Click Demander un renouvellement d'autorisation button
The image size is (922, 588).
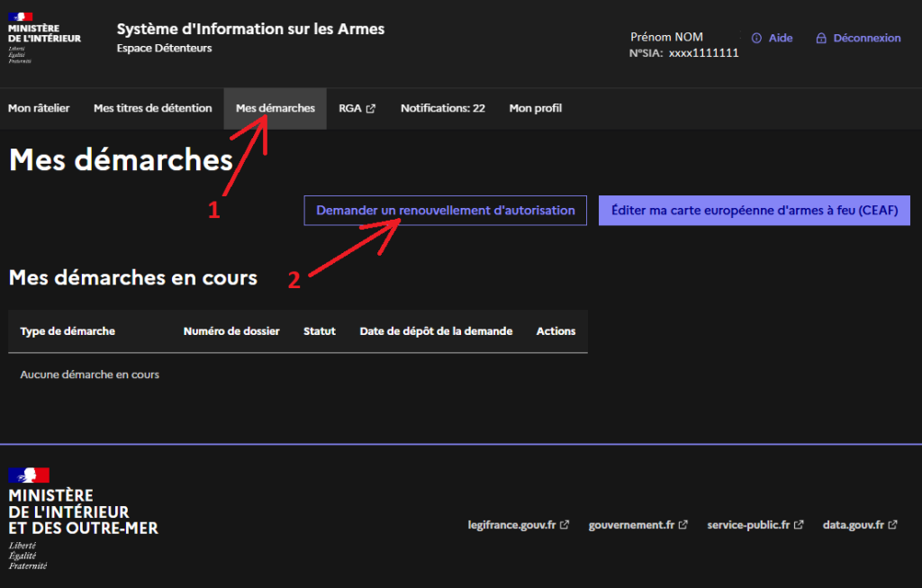point(445,211)
